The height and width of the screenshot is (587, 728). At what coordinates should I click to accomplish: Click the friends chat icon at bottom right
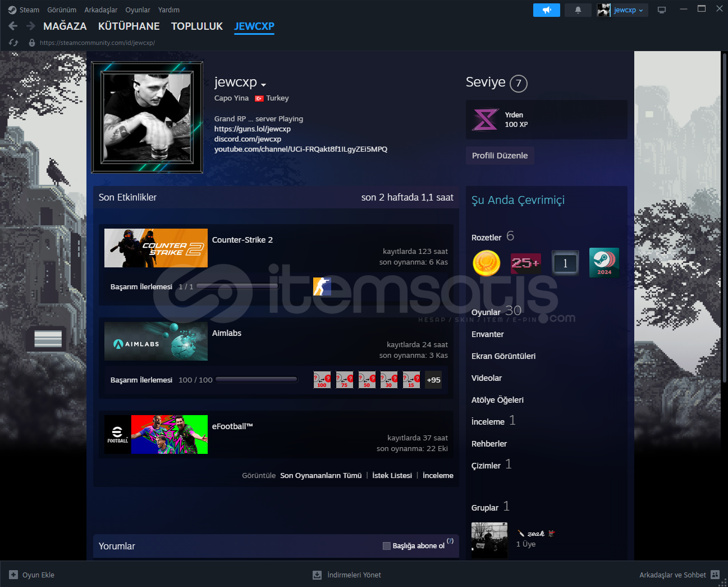tap(715, 575)
